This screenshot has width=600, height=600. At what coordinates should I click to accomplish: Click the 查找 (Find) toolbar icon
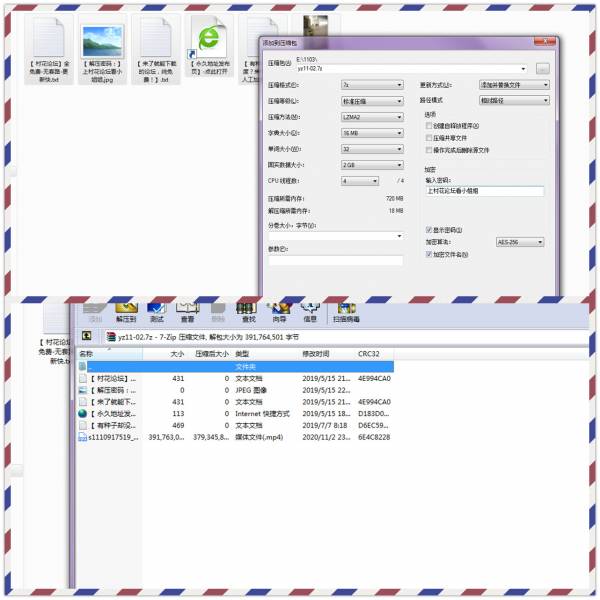click(248, 311)
